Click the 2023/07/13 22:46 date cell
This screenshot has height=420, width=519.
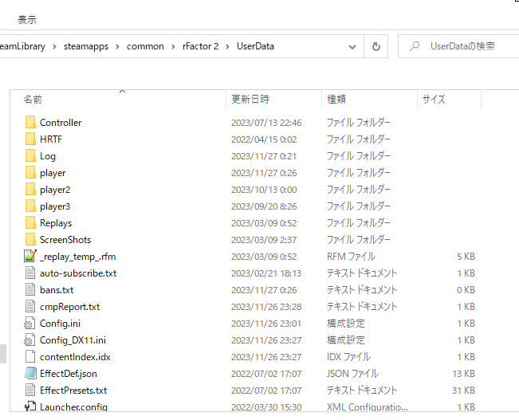[266, 123]
